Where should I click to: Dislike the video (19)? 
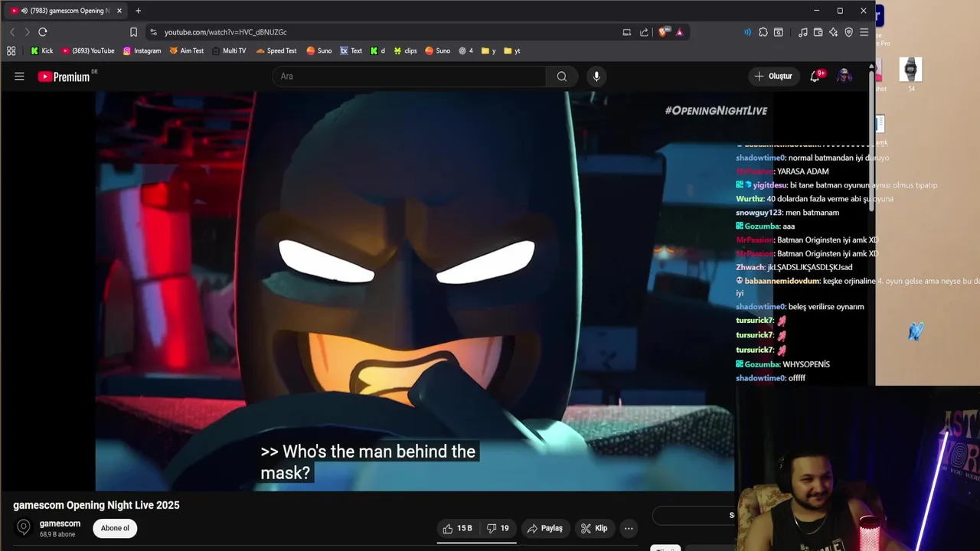[x=498, y=528]
